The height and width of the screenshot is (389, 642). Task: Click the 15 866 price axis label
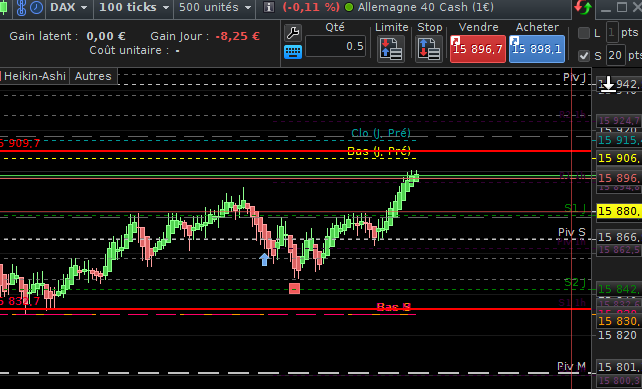619,237
